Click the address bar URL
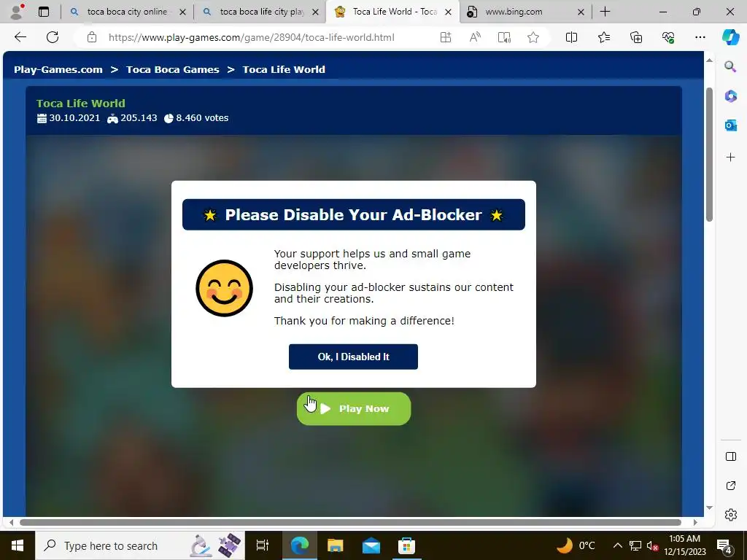Viewport: 747px width, 560px height. pyautogui.click(x=251, y=37)
